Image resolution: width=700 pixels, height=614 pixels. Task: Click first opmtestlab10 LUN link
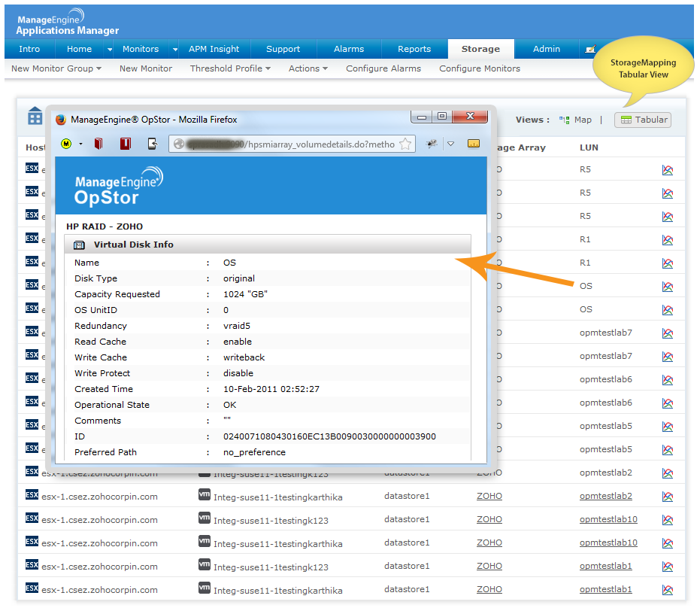(608, 519)
